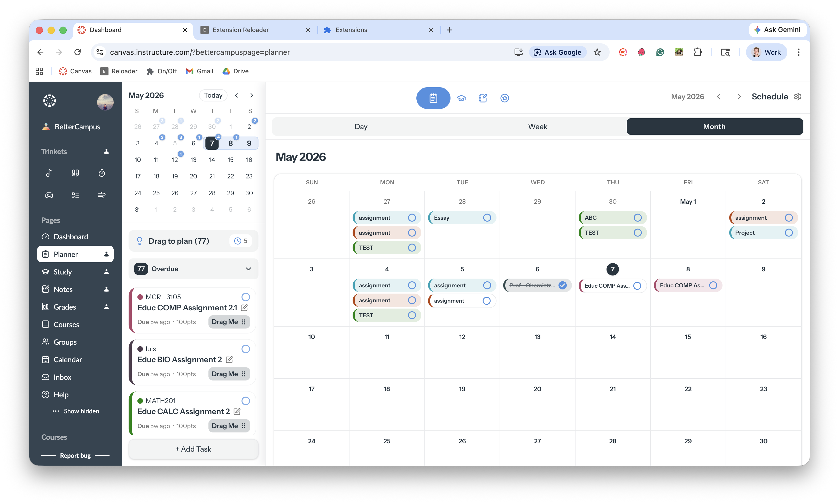839x504 pixels.
Task: Click the address bar URL field
Action: (306, 52)
